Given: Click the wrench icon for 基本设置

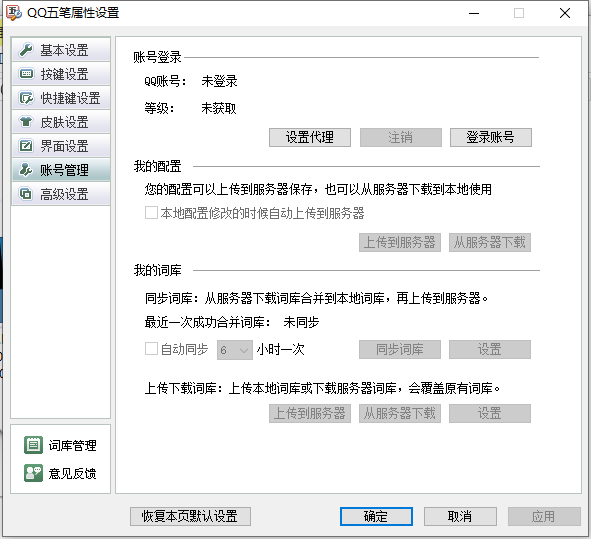Looking at the screenshot, I should (26, 50).
